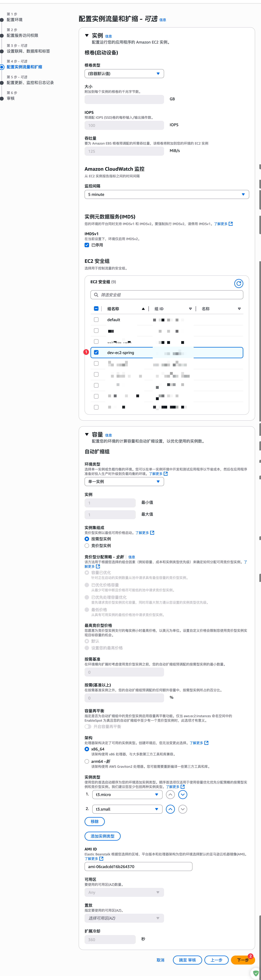261x980 pixels.
Task: Choose x86_64 architecture
Action: click(x=87, y=749)
